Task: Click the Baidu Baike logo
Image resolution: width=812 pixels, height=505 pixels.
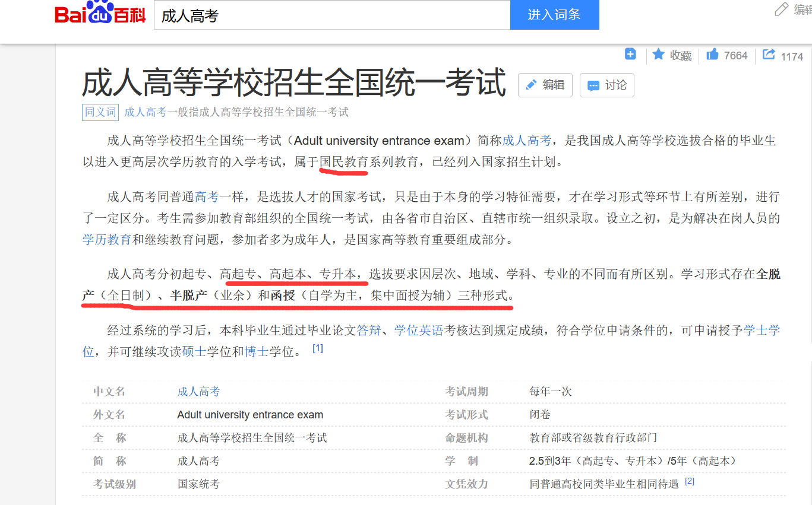Action: [x=100, y=13]
